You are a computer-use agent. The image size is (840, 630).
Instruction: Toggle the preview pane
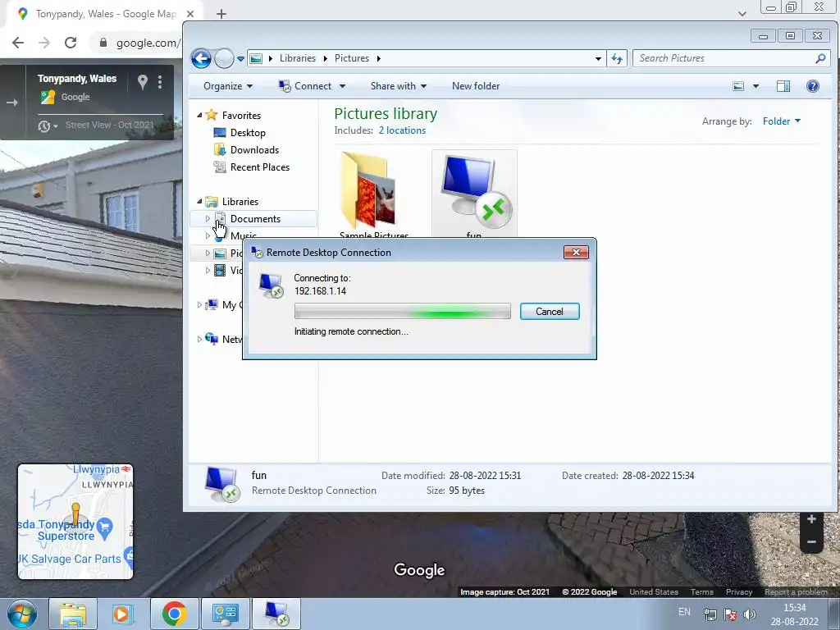point(783,86)
